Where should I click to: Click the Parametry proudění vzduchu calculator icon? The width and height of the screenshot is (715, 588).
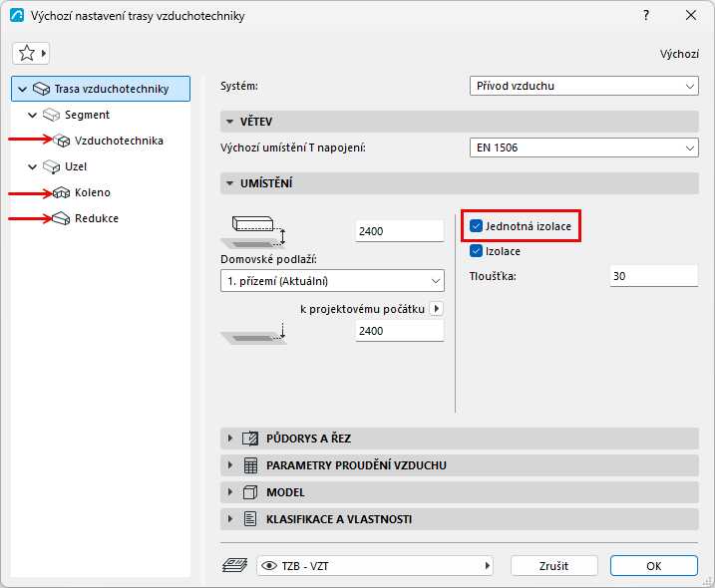250,465
